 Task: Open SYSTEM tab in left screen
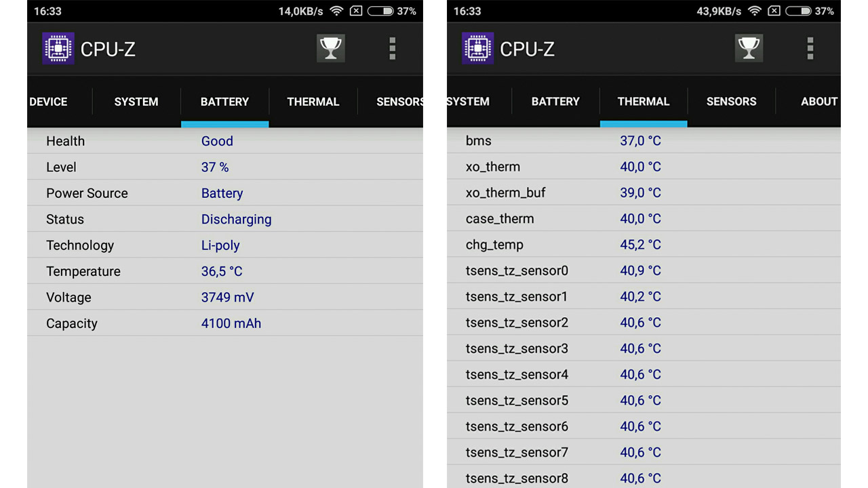coord(136,102)
